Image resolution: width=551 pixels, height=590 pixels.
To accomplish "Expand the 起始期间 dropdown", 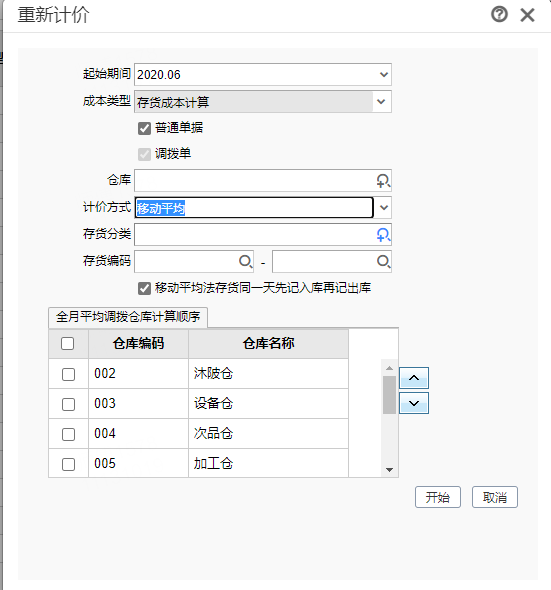I will (384, 75).
